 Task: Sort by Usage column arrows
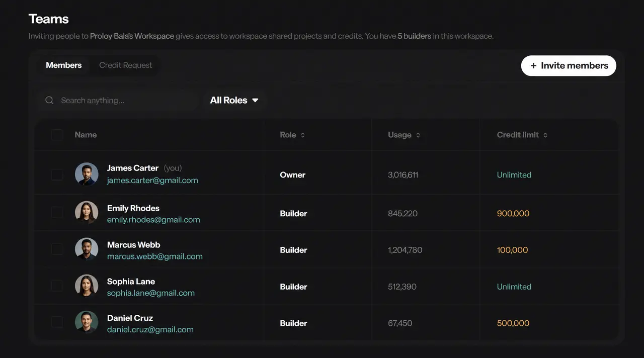(x=418, y=135)
